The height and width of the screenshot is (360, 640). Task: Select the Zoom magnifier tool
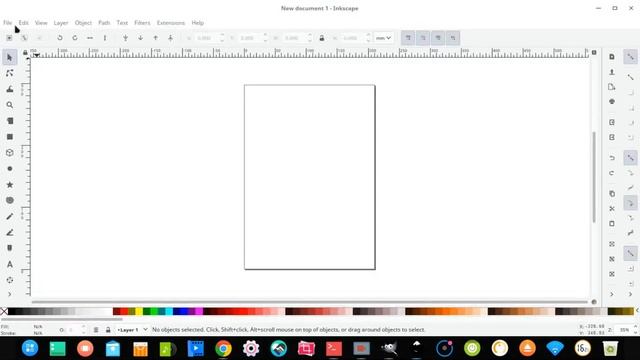[10, 105]
